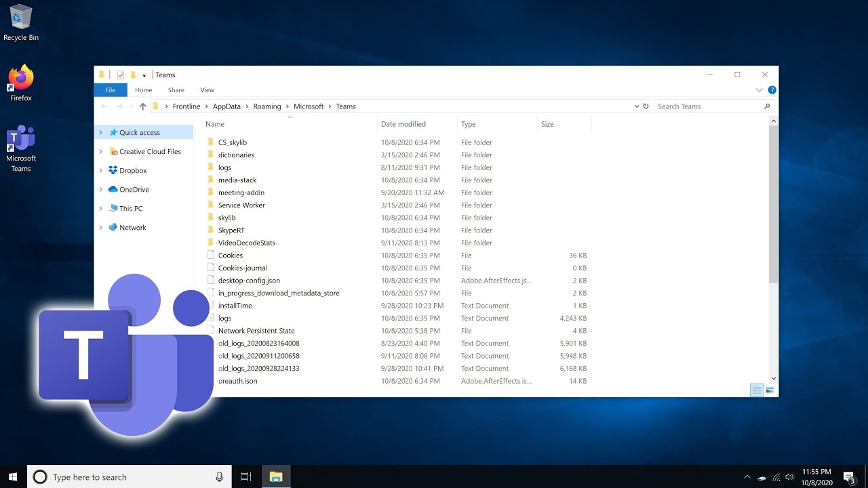
Task: Click the dictionaries folder icon
Action: point(211,155)
